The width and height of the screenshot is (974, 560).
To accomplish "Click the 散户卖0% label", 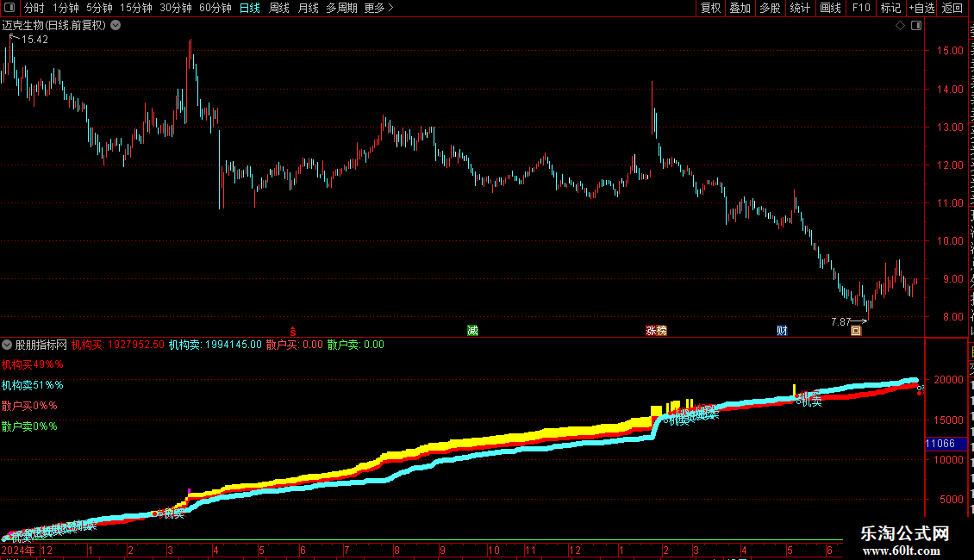I will (x=29, y=426).
